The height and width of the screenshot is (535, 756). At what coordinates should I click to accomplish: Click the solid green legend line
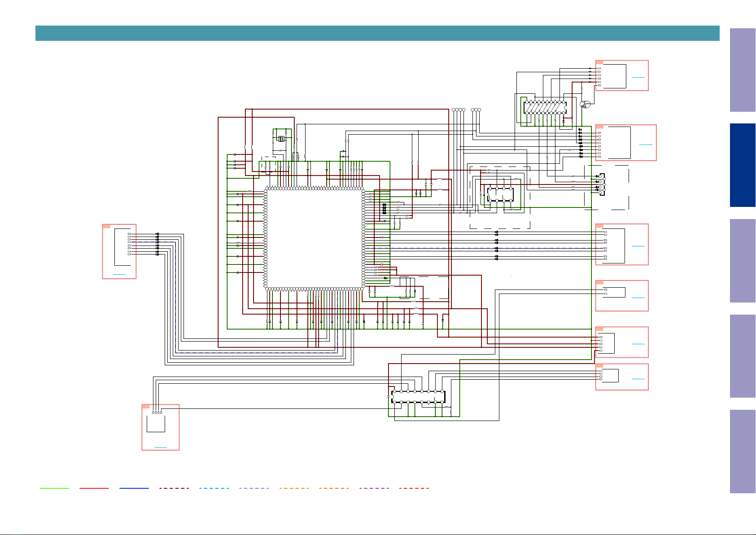pyautogui.click(x=54, y=488)
